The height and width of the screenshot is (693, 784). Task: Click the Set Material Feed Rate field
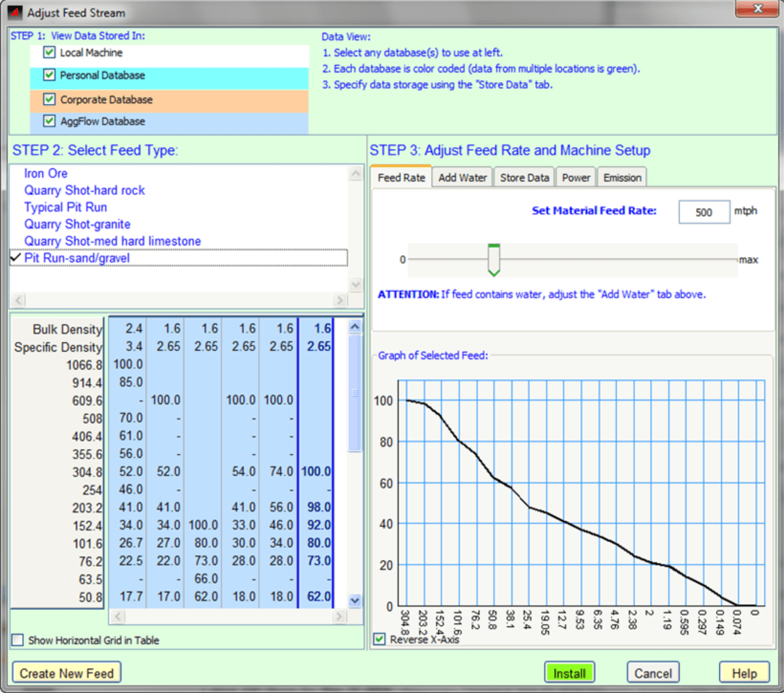coord(704,212)
